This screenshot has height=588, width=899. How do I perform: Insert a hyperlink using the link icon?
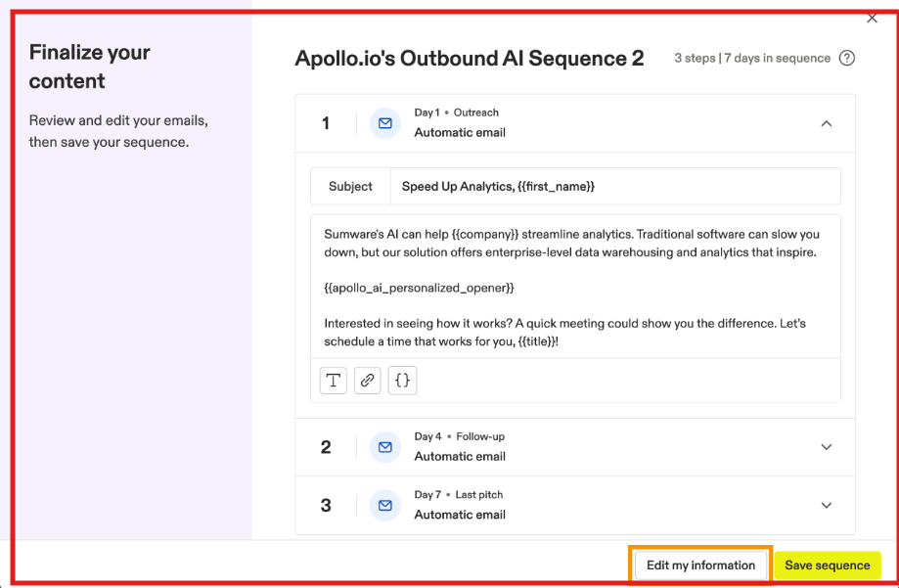(x=367, y=381)
